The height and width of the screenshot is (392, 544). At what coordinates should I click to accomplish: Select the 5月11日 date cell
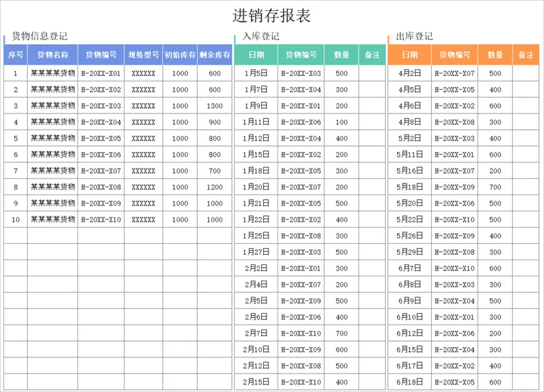click(410, 155)
